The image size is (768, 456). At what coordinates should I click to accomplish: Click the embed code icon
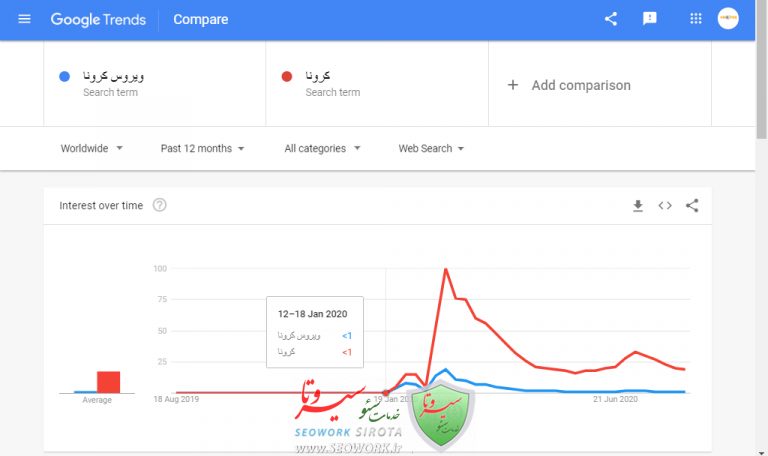click(665, 206)
